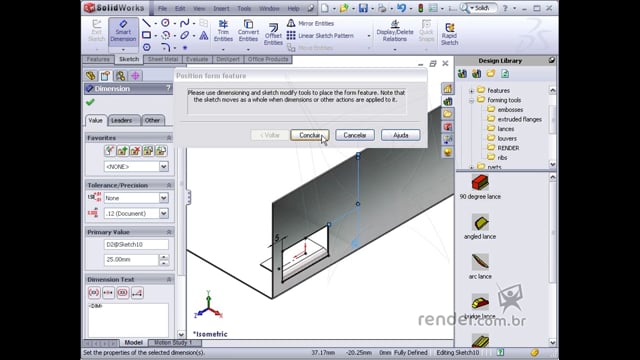Viewport: 640px width, 360px height.
Task: Activate Offset Entities
Action: pyautogui.click(x=273, y=34)
